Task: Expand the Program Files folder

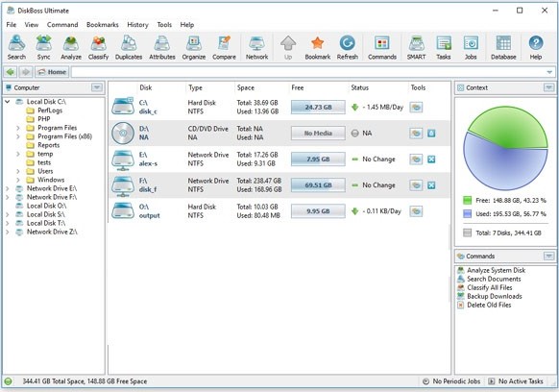Action: (18, 128)
